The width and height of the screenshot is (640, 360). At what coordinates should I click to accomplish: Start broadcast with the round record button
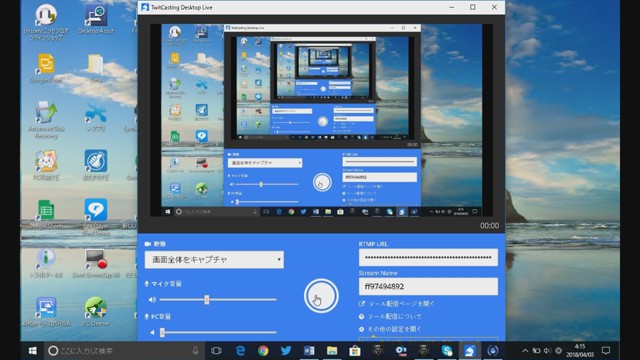(321, 296)
